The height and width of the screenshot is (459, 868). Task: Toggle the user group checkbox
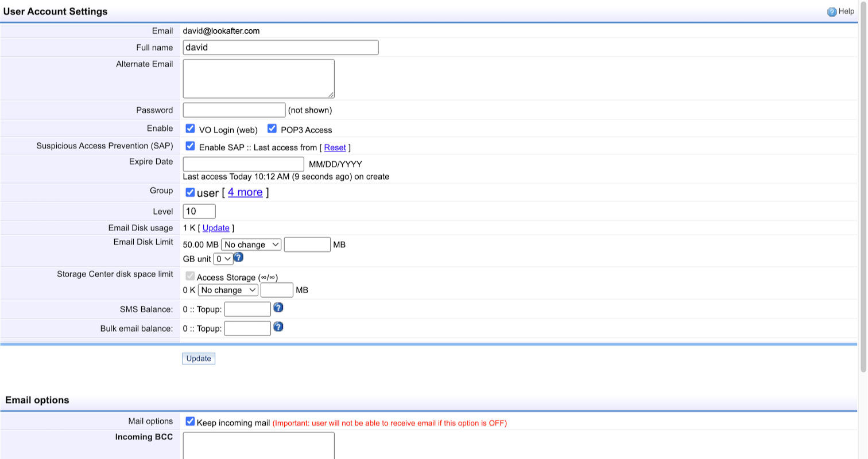(190, 192)
